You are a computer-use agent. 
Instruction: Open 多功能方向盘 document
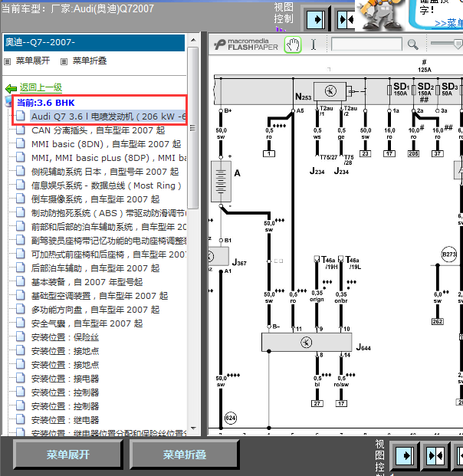tap(95, 310)
